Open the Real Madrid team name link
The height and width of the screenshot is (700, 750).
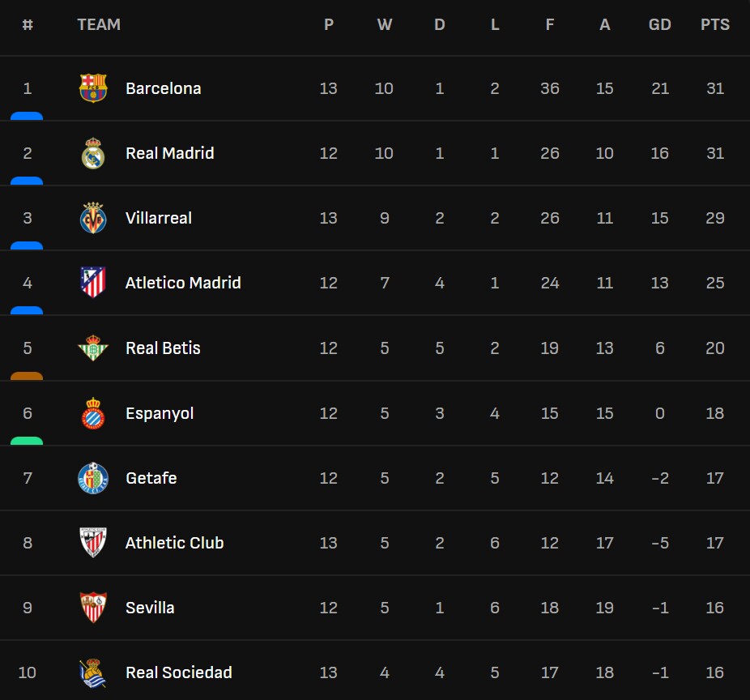point(169,153)
